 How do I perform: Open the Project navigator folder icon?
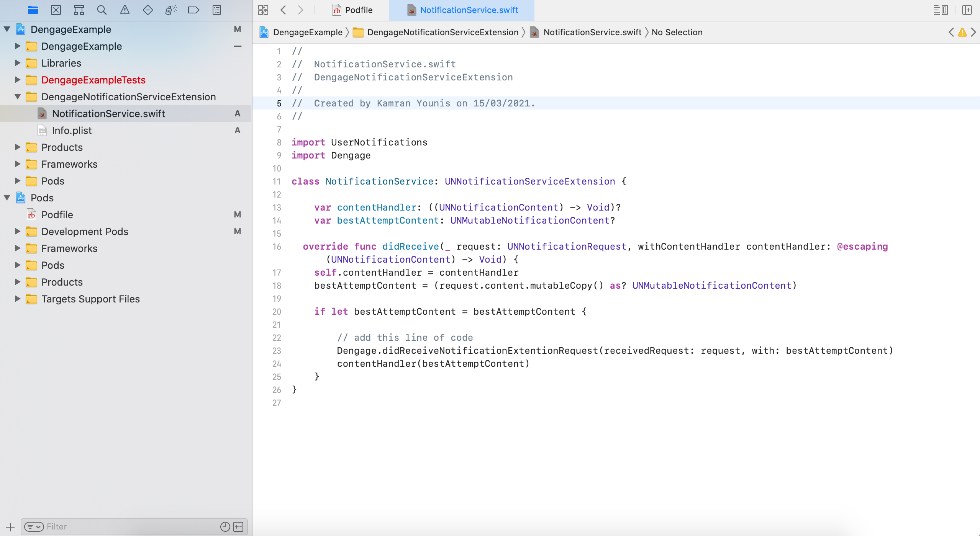(33, 10)
